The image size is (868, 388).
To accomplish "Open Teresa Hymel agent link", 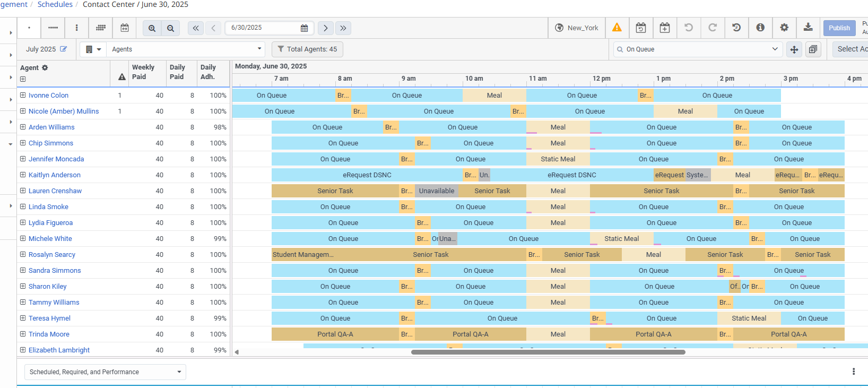I will (49, 318).
